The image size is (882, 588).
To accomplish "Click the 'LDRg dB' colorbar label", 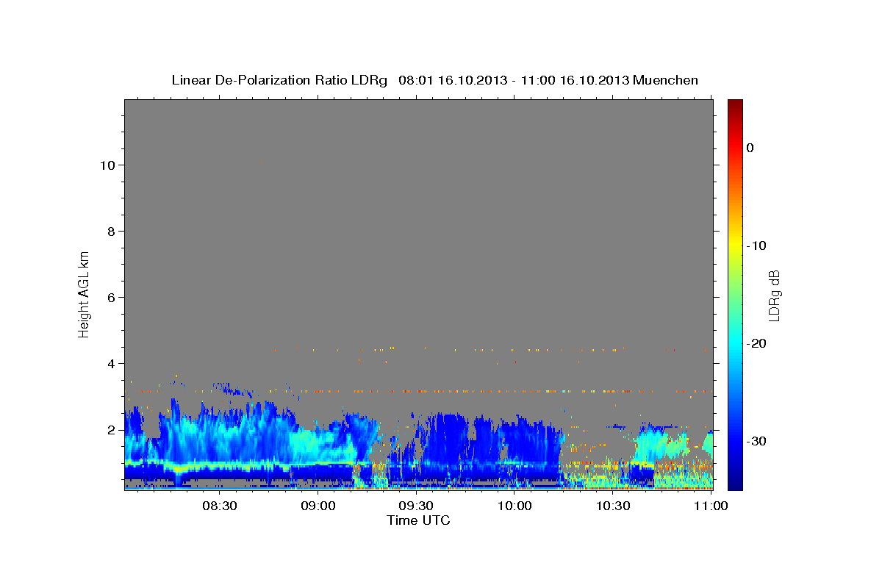I will (773, 295).
